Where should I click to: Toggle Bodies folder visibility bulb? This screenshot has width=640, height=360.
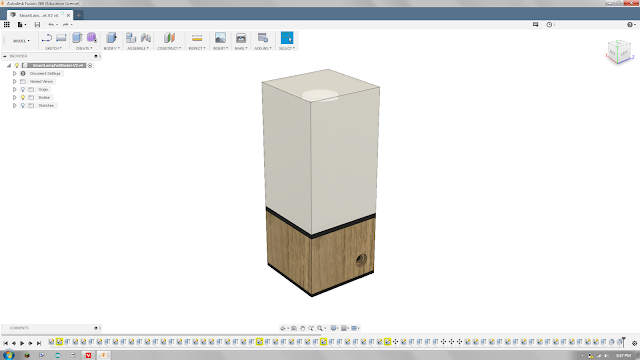pos(23,98)
